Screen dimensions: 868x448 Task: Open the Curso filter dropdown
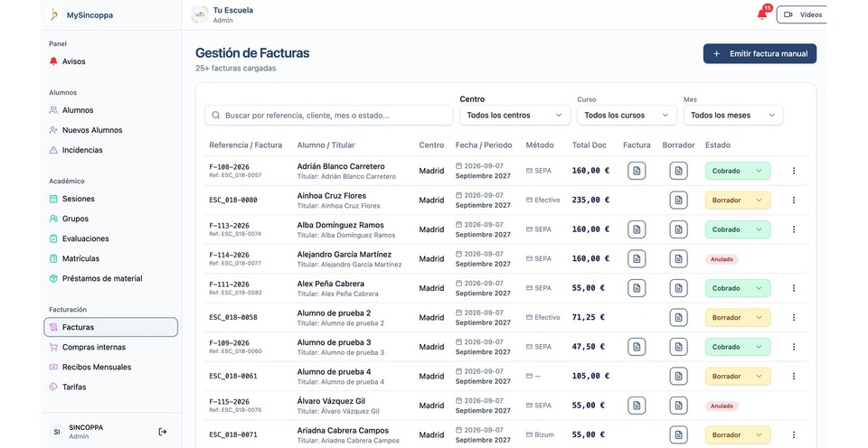627,115
